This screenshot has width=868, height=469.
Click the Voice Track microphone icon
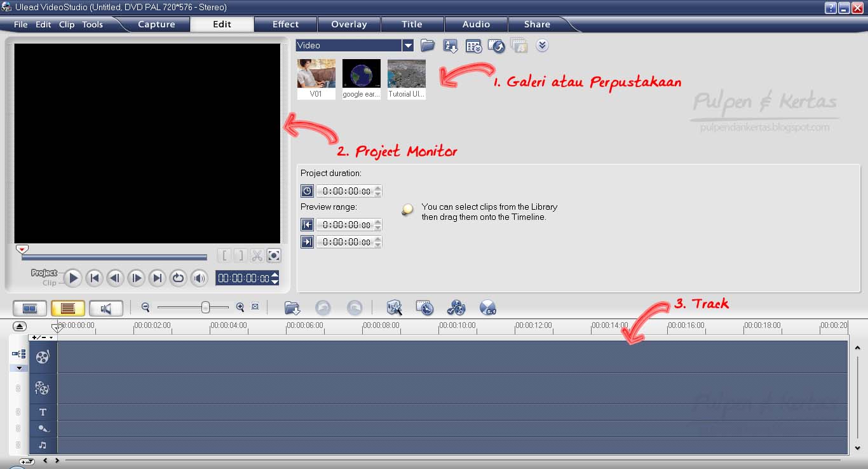43,429
